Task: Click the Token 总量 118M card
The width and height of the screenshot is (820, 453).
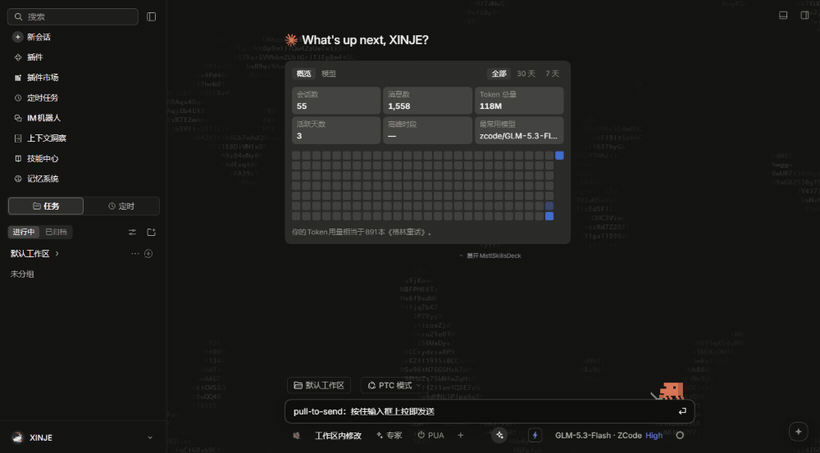Action: click(x=519, y=100)
